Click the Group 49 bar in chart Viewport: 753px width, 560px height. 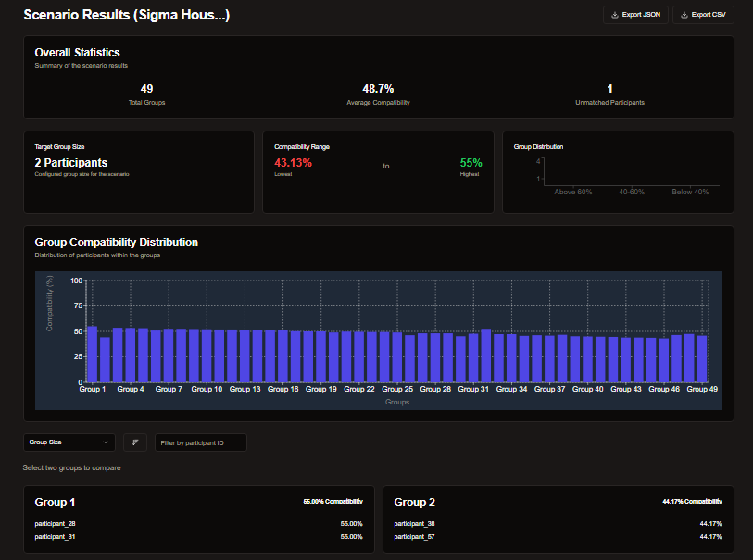click(702, 358)
